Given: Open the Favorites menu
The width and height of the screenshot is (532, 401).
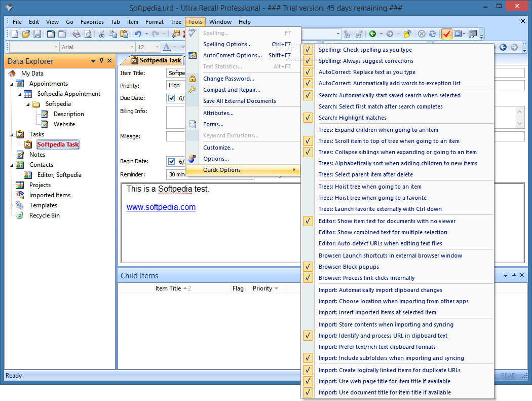Looking at the screenshot, I should pos(92,22).
